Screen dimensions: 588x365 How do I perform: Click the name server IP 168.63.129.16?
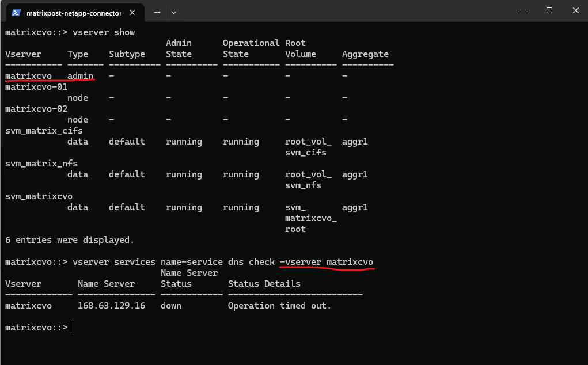(111, 305)
